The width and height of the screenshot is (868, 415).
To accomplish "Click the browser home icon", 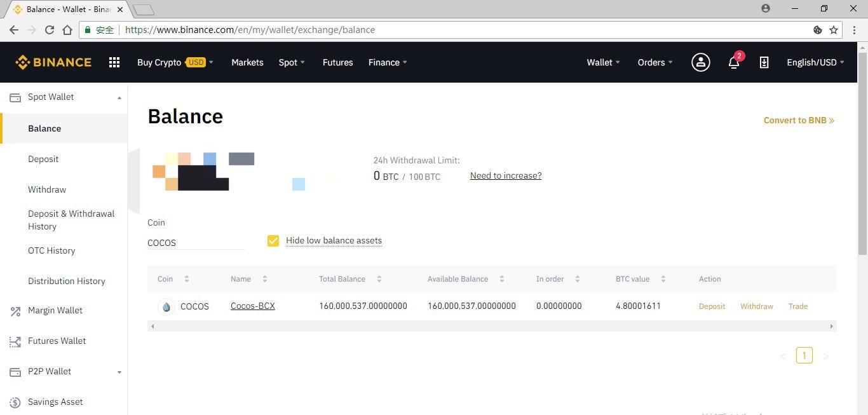I will [x=67, y=30].
